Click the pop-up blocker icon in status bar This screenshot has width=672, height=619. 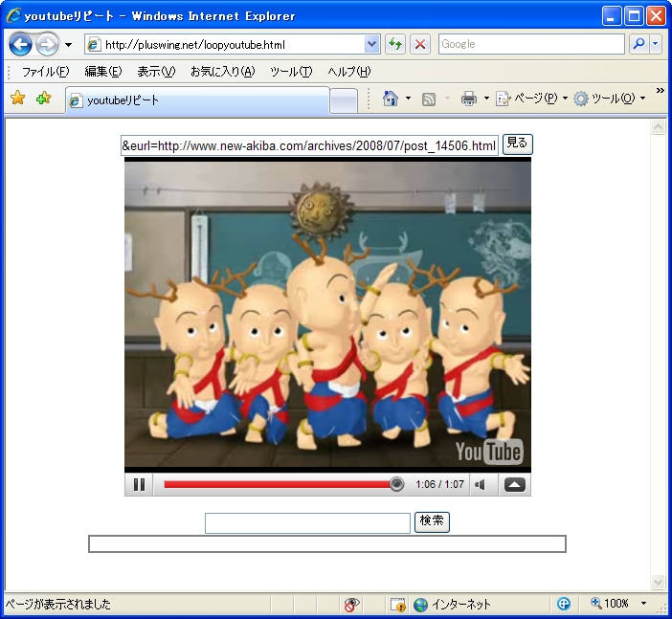397,605
